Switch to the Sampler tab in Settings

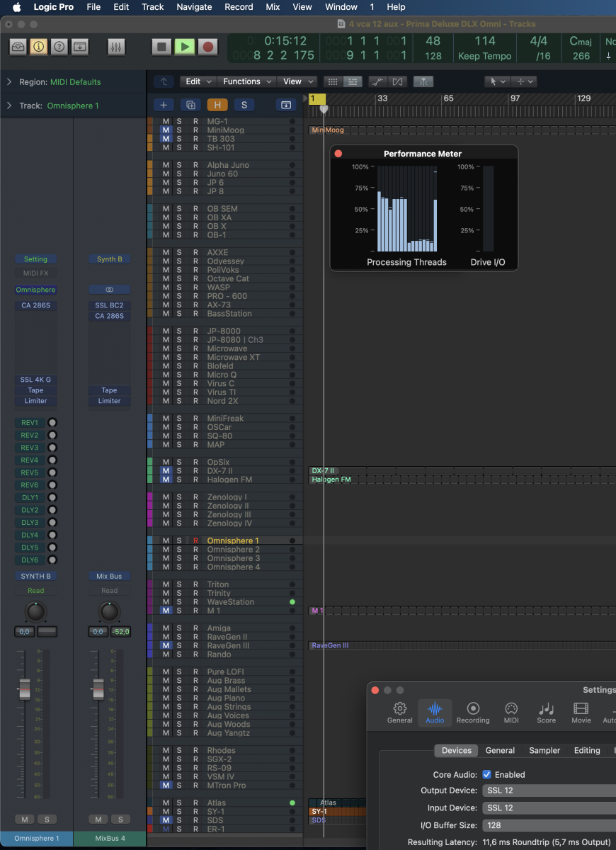pos(544,751)
